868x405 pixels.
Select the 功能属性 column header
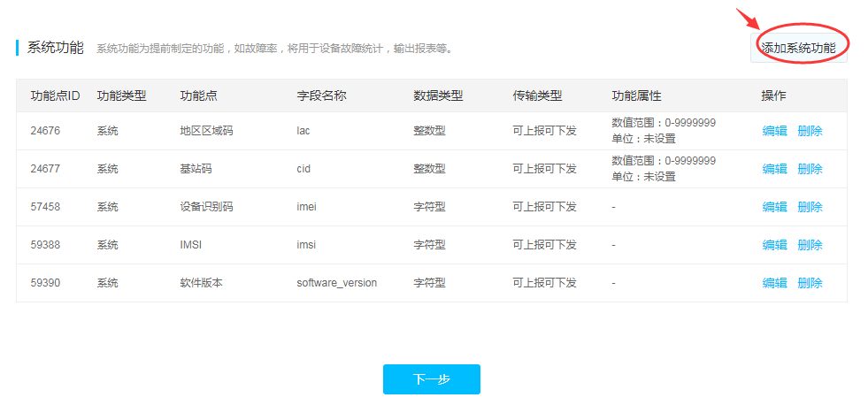tap(636, 96)
